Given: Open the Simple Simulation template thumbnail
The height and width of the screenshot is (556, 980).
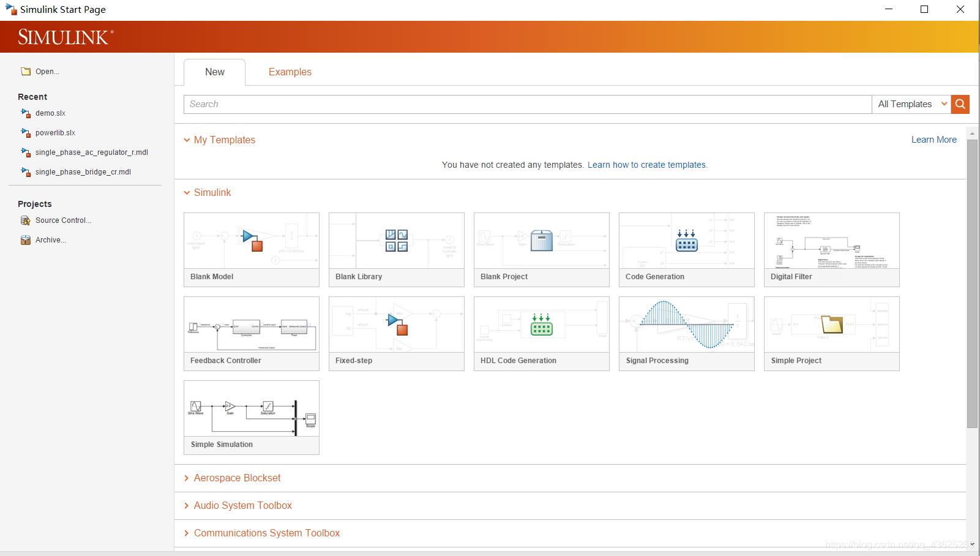Looking at the screenshot, I should coord(252,408).
